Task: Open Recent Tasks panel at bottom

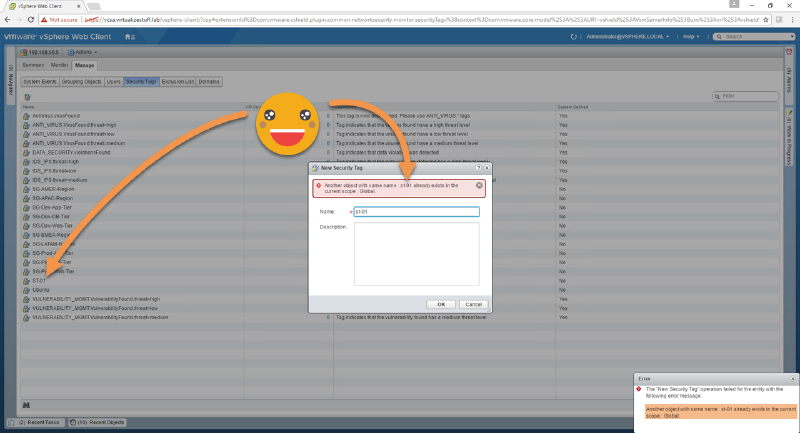Action: (35, 422)
